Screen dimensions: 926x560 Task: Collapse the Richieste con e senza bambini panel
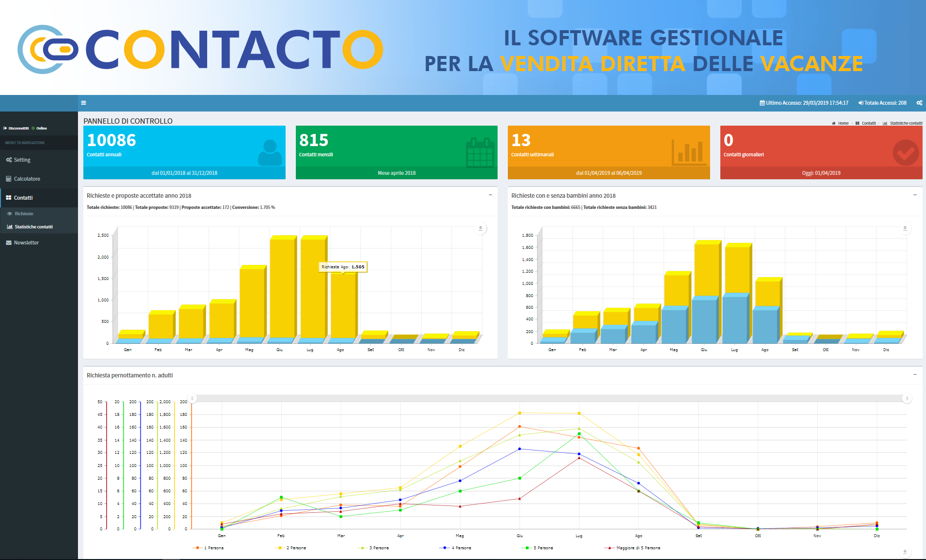(915, 195)
